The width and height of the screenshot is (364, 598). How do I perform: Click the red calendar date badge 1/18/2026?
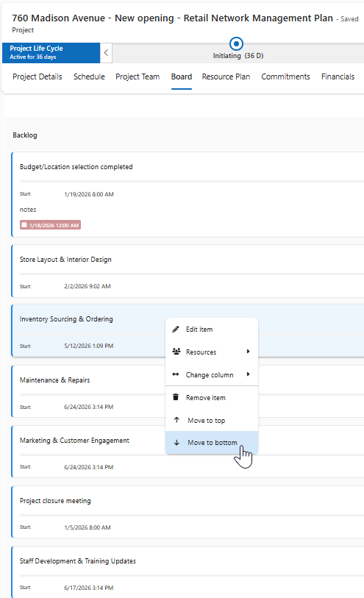50,225
